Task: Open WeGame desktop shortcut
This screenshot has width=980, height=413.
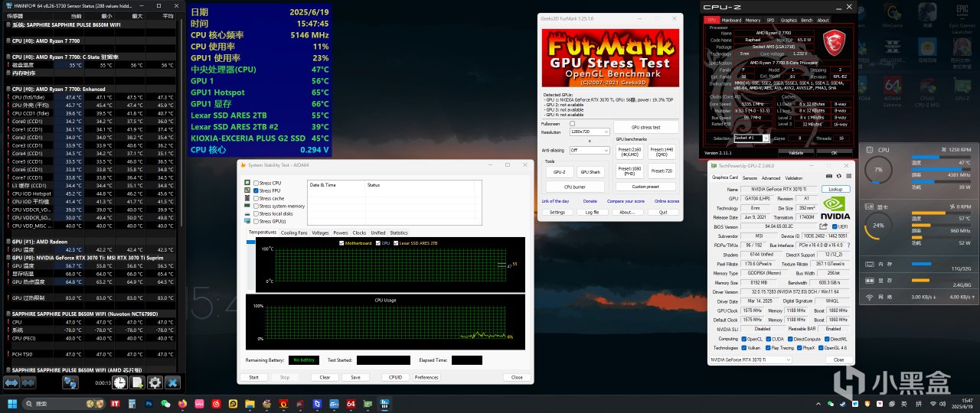Action: click(x=892, y=16)
